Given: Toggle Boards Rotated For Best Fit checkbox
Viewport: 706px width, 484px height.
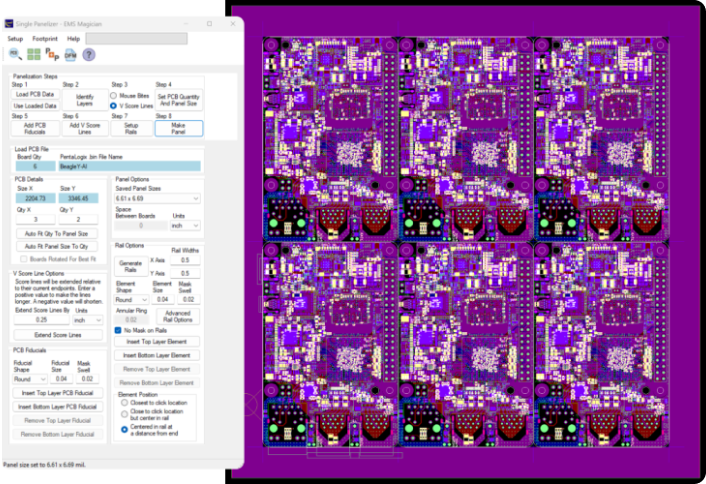Looking at the screenshot, I should (24, 259).
